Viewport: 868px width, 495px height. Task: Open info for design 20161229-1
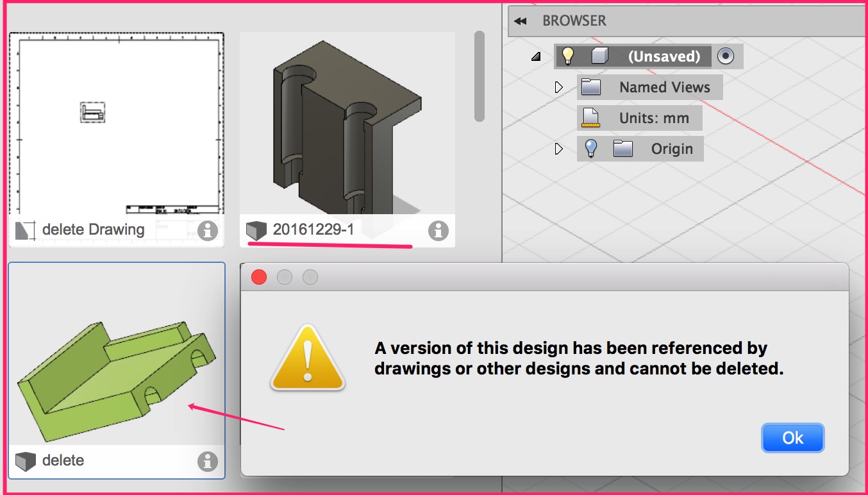point(438,231)
